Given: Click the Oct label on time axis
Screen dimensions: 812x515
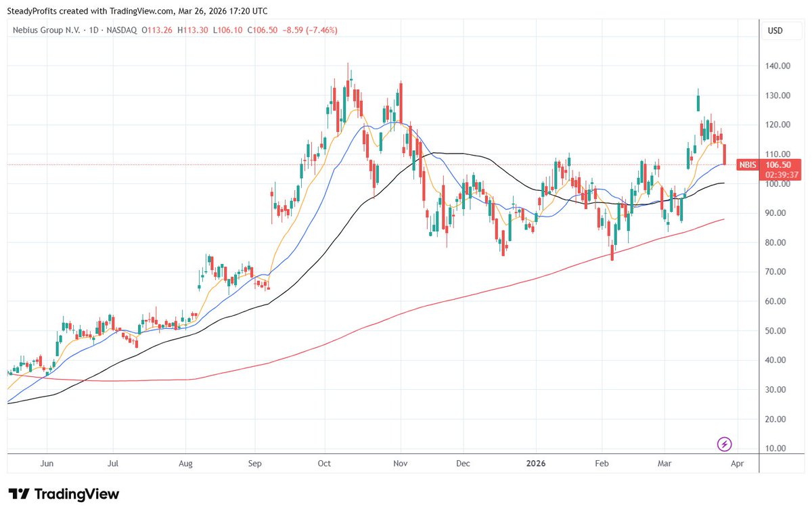Looking at the screenshot, I should coord(325,464).
